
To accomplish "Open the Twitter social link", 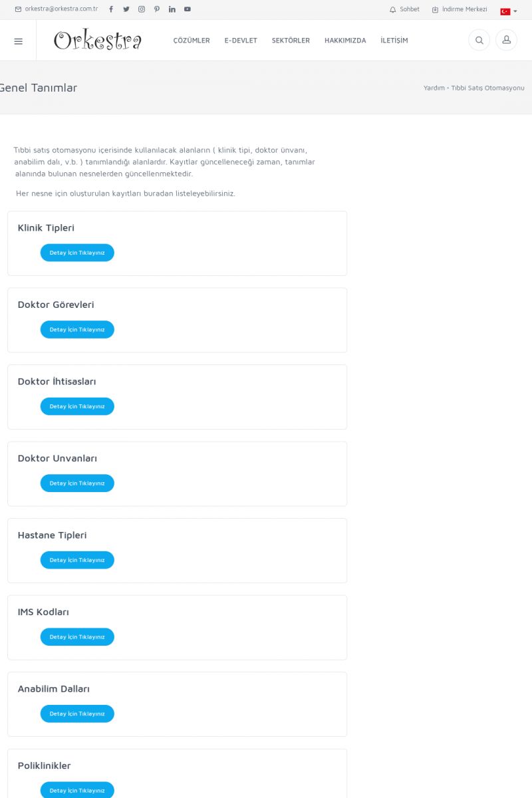I will click(126, 9).
